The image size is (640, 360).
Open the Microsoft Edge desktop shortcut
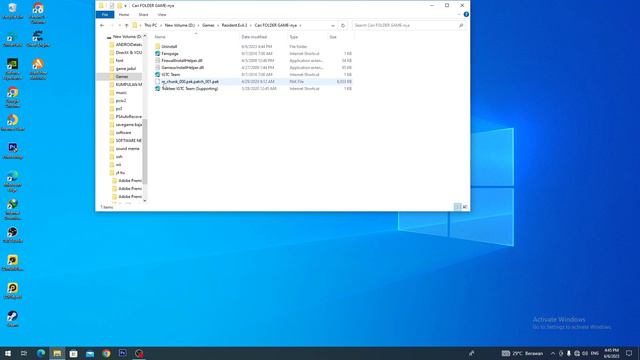coord(12,181)
